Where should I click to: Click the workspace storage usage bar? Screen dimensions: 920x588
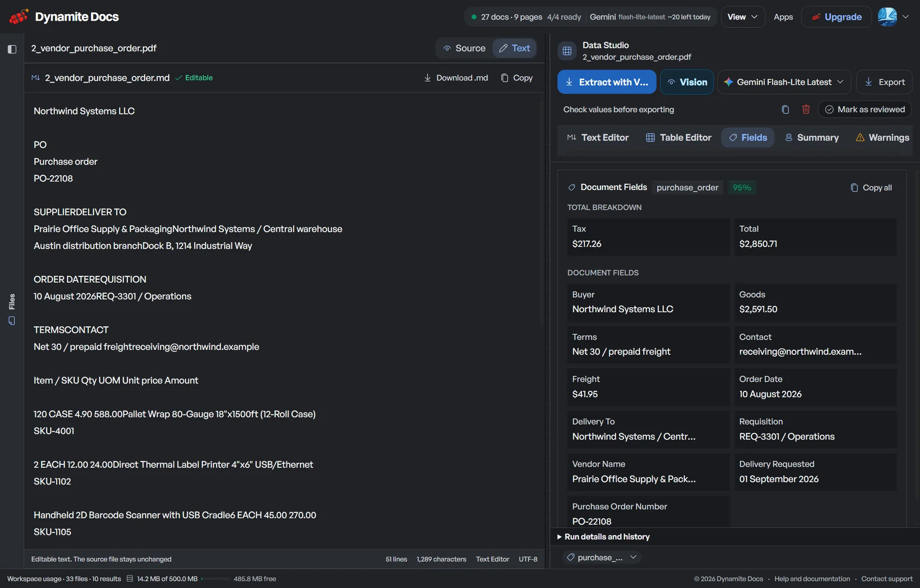point(216,578)
